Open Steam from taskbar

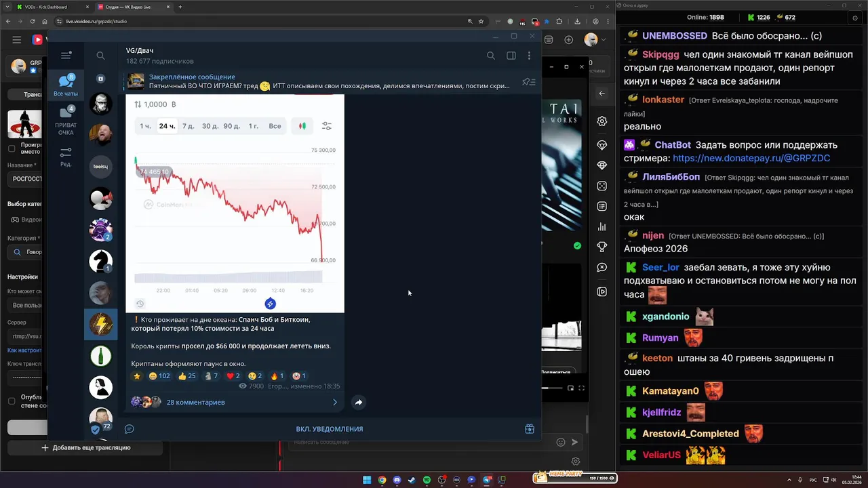tap(412, 480)
